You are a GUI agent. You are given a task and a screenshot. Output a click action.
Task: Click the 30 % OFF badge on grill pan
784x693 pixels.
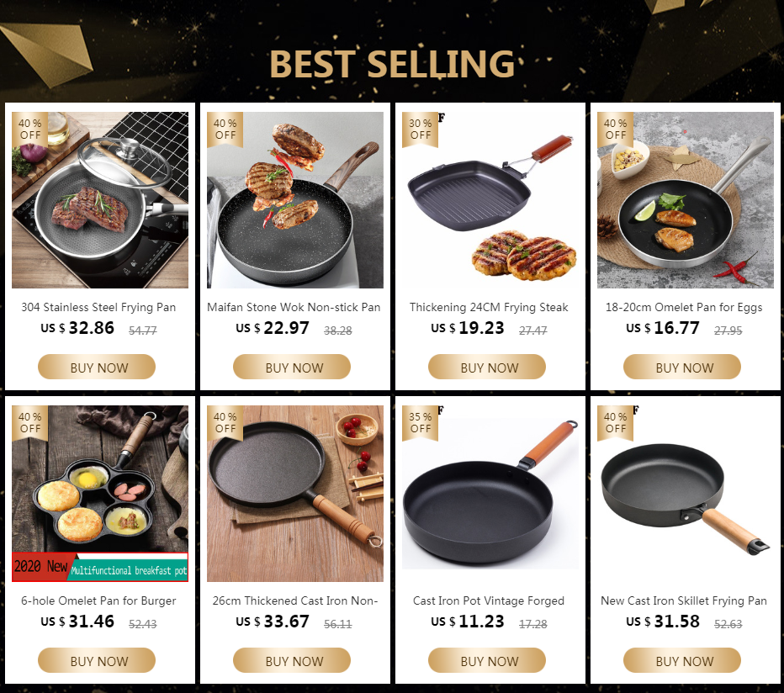pos(420,130)
